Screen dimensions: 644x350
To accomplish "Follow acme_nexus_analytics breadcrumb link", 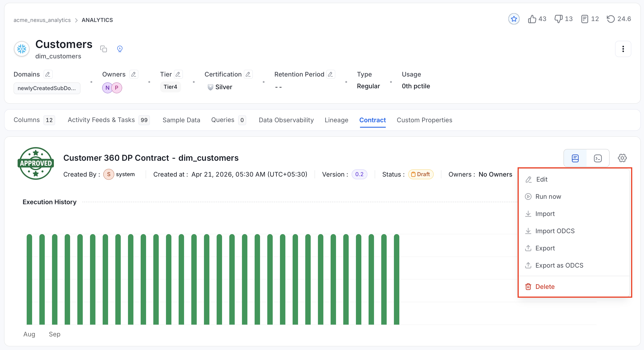I will point(42,20).
